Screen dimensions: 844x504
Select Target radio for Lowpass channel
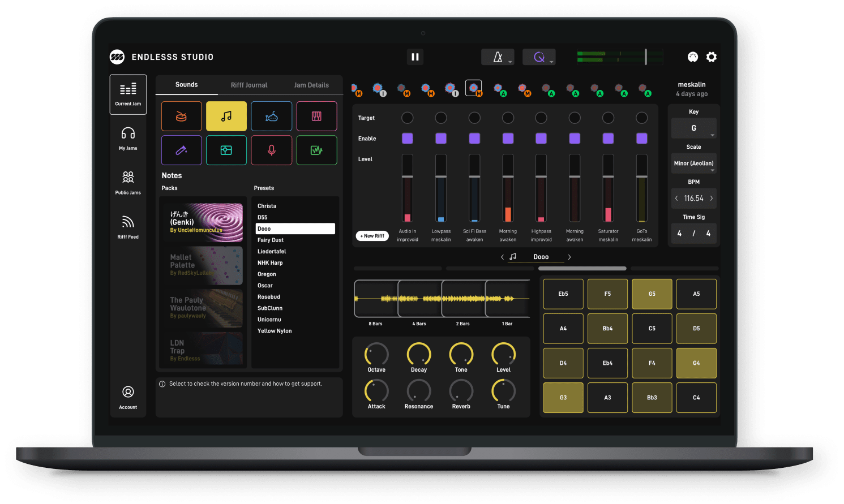(x=440, y=118)
